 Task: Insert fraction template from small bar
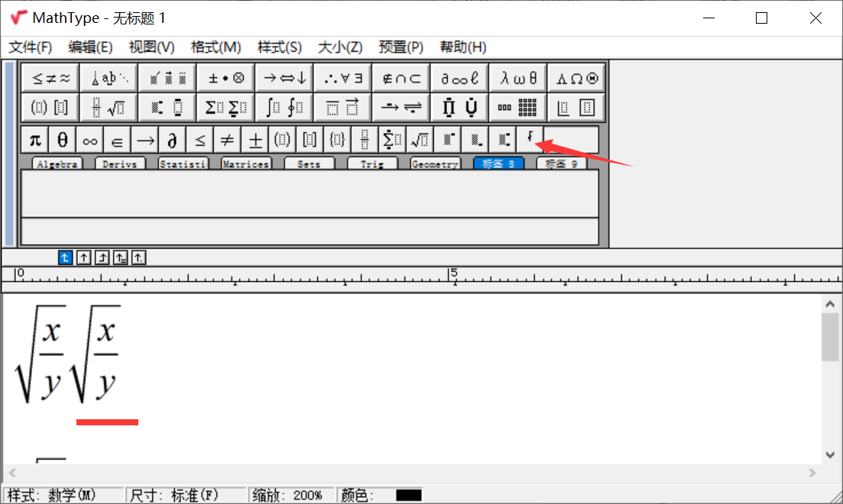point(365,141)
